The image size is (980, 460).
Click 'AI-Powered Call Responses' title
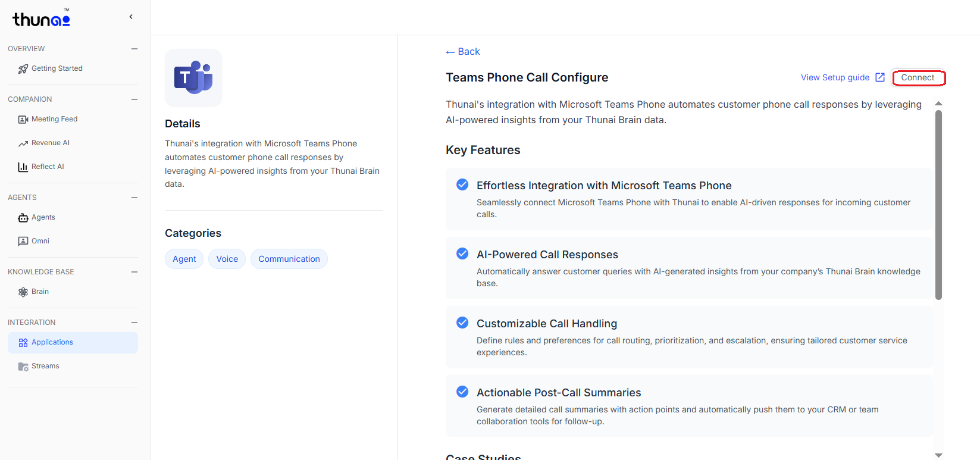(547, 255)
